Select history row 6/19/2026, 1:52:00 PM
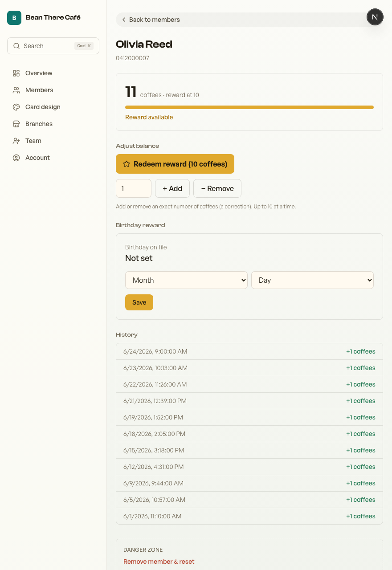Viewport: 392px width, 570px height. click(x=249, y=417)
